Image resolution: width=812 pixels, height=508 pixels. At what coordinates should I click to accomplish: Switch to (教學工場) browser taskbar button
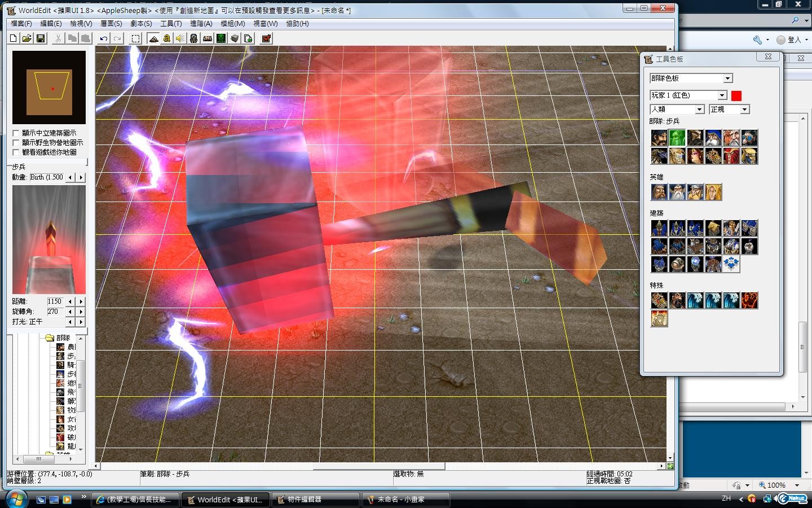click(x=135, y=500)
